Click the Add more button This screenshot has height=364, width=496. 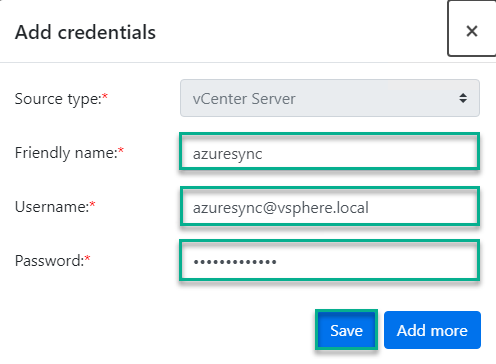click(x=432, y=330)
